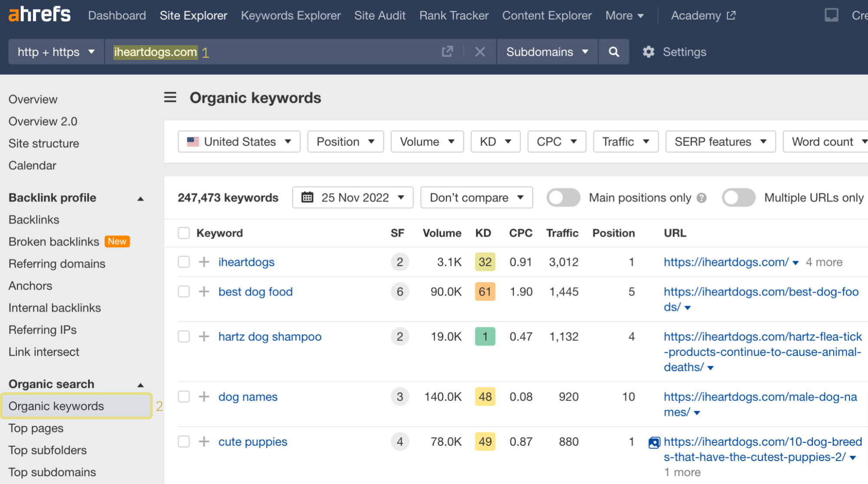
Task: Select Top pages from sidebar
Action: coord(37,428)
